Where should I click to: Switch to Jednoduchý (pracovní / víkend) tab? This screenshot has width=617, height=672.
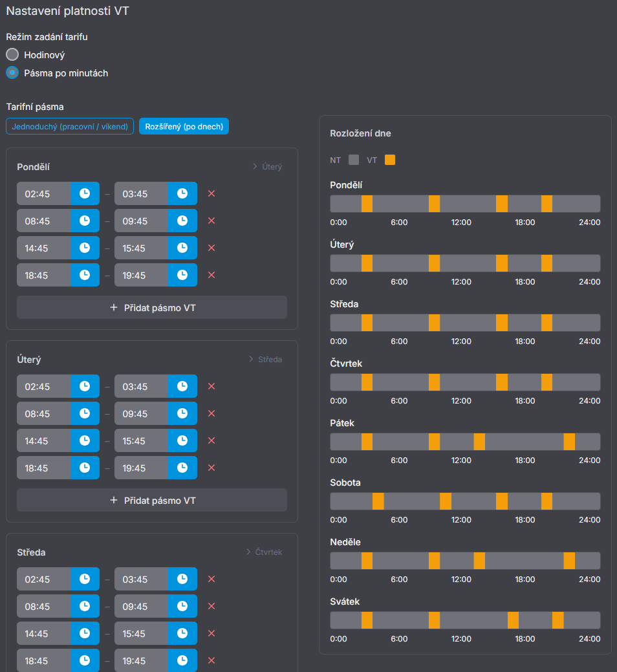70,126
